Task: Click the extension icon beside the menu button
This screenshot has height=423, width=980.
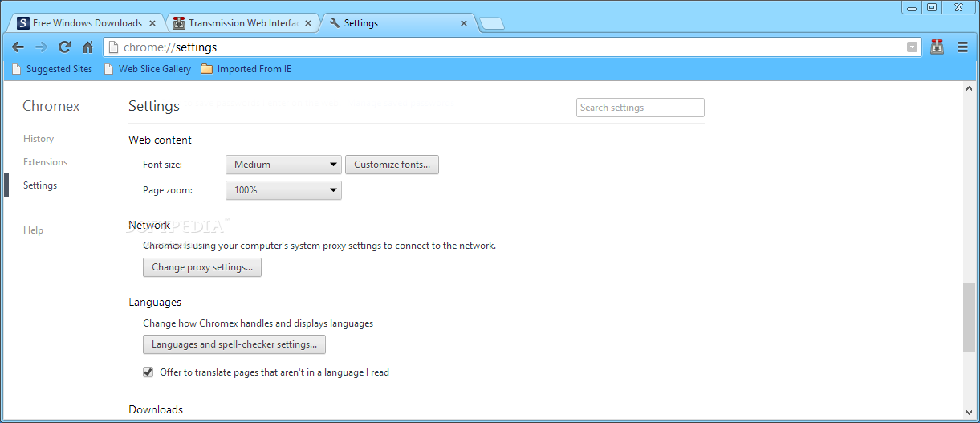Action: click(937, 47)
